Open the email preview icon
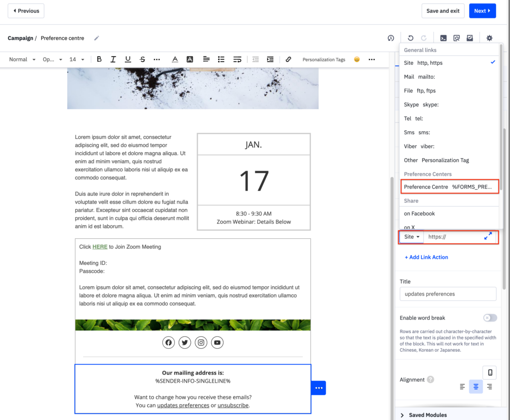This screenshot has height=420, width=510. click(457, 38)
